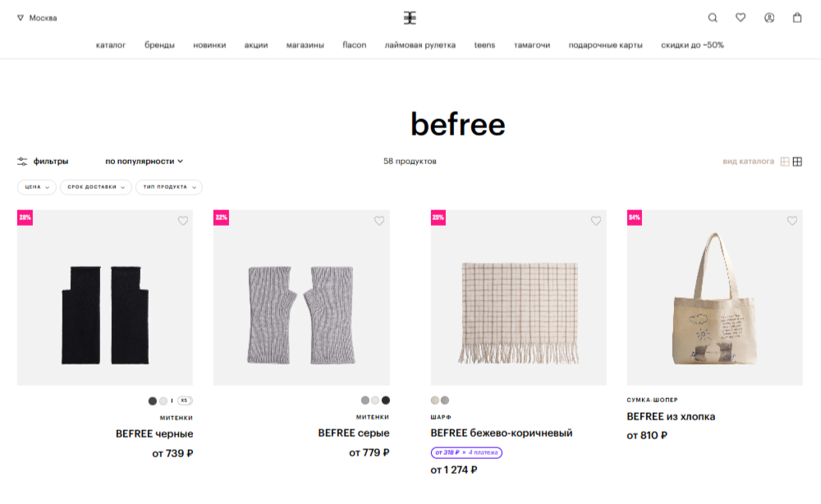Go to the 'новинки' menu section

(209, 45)
